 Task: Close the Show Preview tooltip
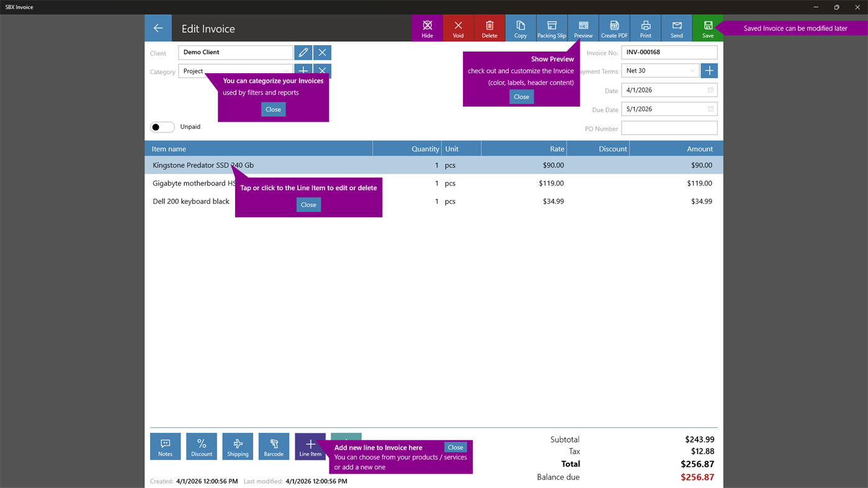[521, 96]
